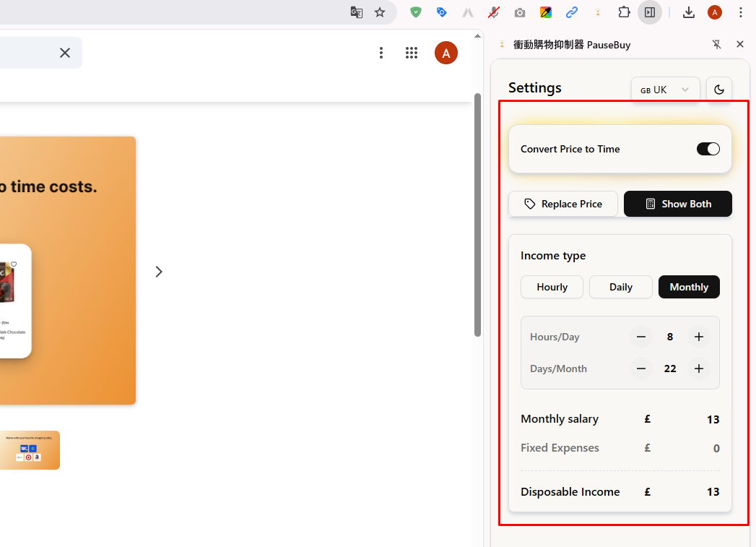
Task: Click the Replace Price button
Action: 562,204
